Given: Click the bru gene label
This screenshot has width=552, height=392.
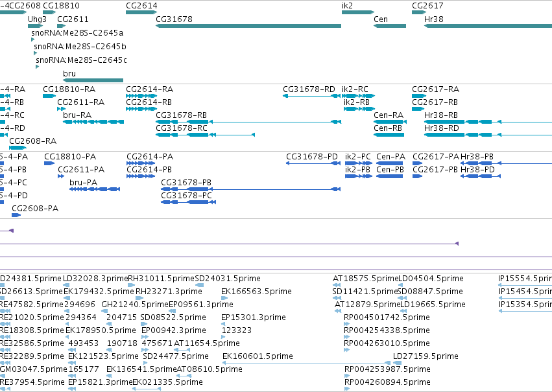Looking at the screenshot, I should (69, 73).
